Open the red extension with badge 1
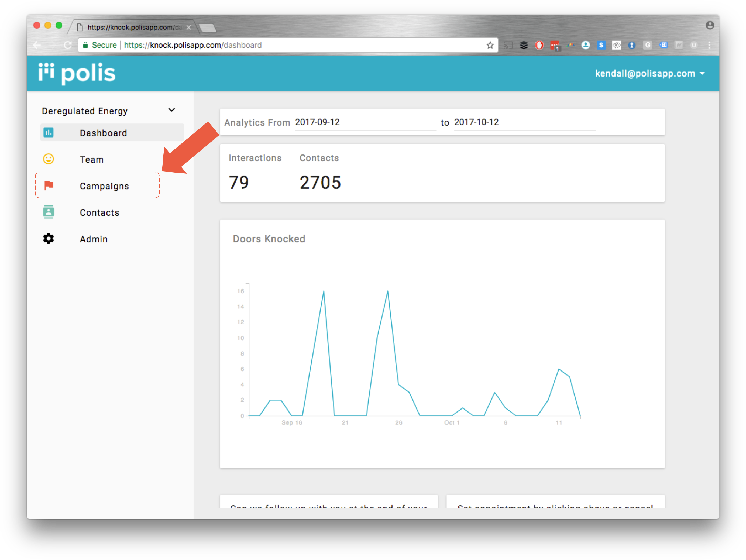Image resolution: width=746 pixels, height=560 pixels. 555,46
